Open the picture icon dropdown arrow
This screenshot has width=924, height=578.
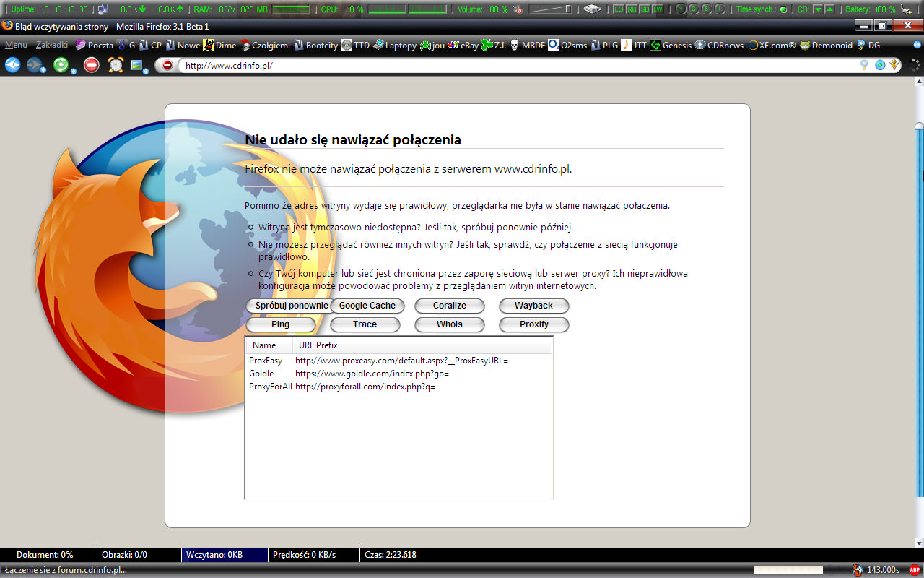tap(146, 71)
